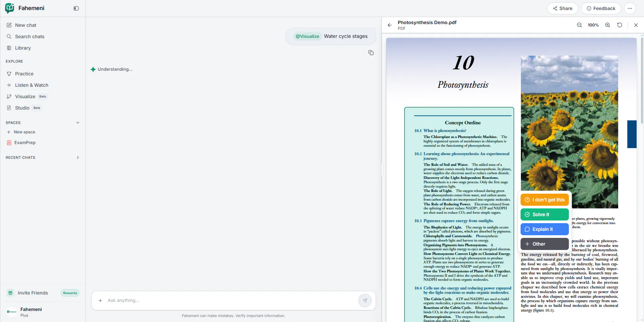Focus the Ask anything input field

231,301
